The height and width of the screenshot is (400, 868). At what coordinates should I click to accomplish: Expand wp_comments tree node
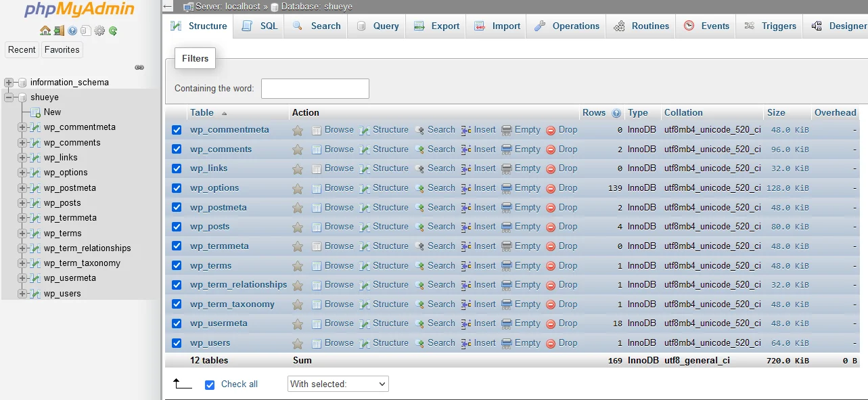tap(22, 143)
